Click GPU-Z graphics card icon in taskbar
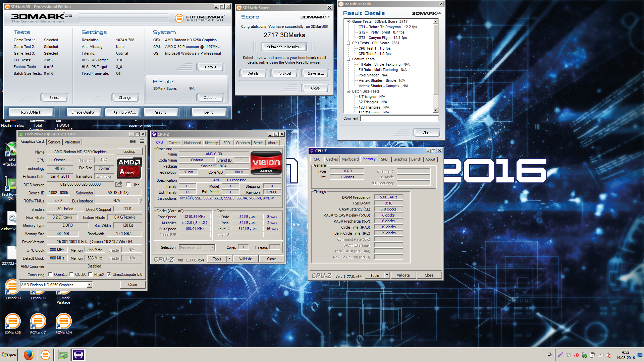Screen dimensions: 644x362 coord(62,355)
